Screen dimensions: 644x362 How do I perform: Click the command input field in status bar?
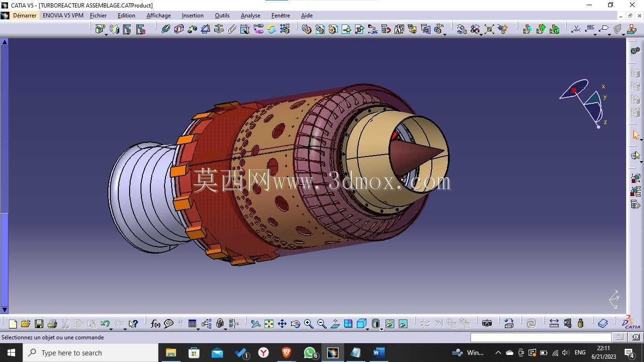pos(541,337)
